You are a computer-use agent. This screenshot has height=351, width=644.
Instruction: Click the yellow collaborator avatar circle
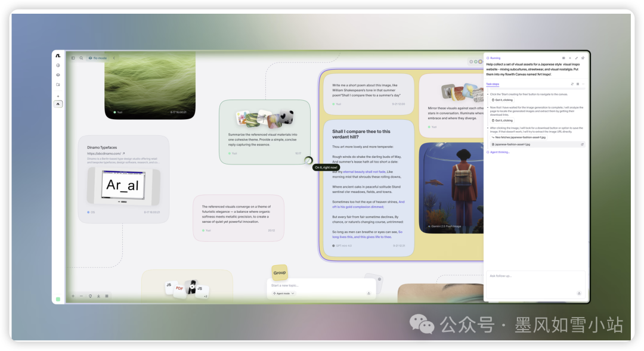(480, 61)
